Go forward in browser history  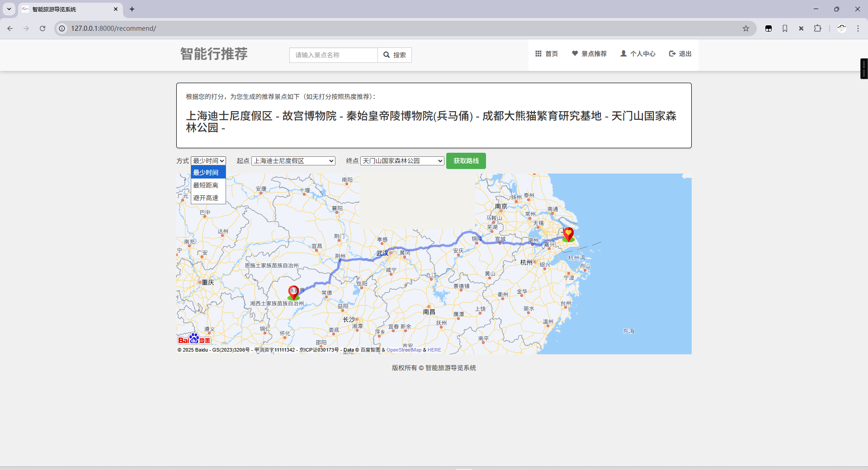(26, 28)
